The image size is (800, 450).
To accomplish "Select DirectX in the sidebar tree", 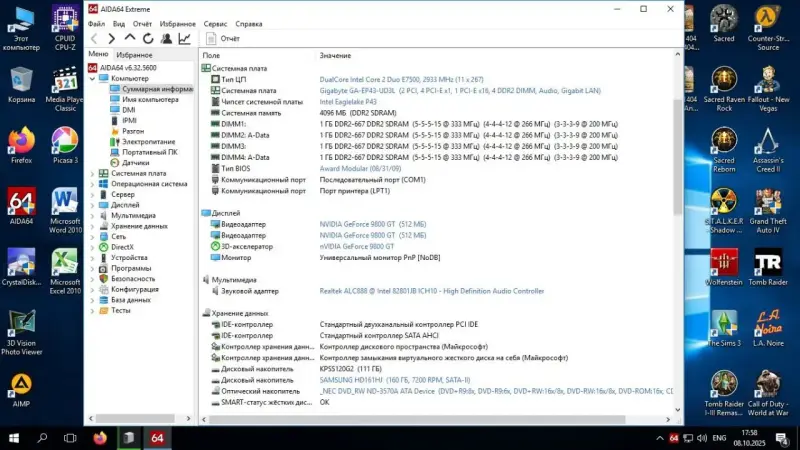I will click(x=122, y=246).
